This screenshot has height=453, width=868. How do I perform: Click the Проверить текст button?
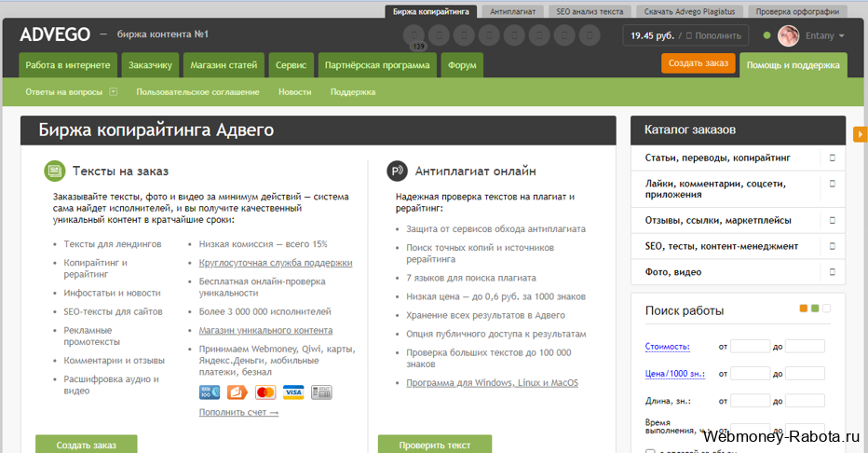point(434,445)
